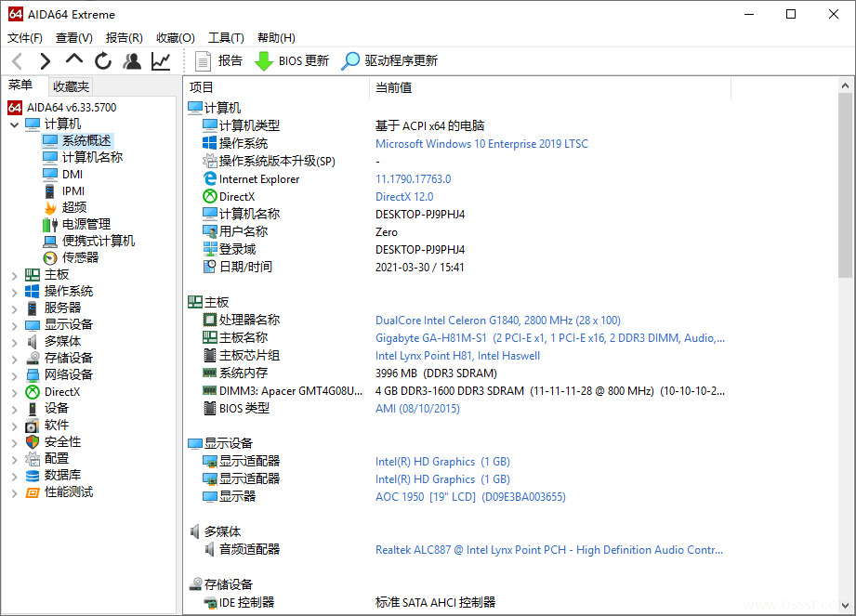
Task: Click the Internet Explorer row icon
Action: (x=210, y=179)
